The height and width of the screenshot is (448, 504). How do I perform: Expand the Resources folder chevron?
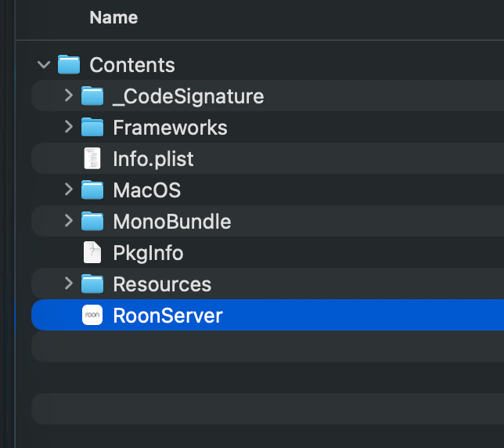click(x=68, y=284)
